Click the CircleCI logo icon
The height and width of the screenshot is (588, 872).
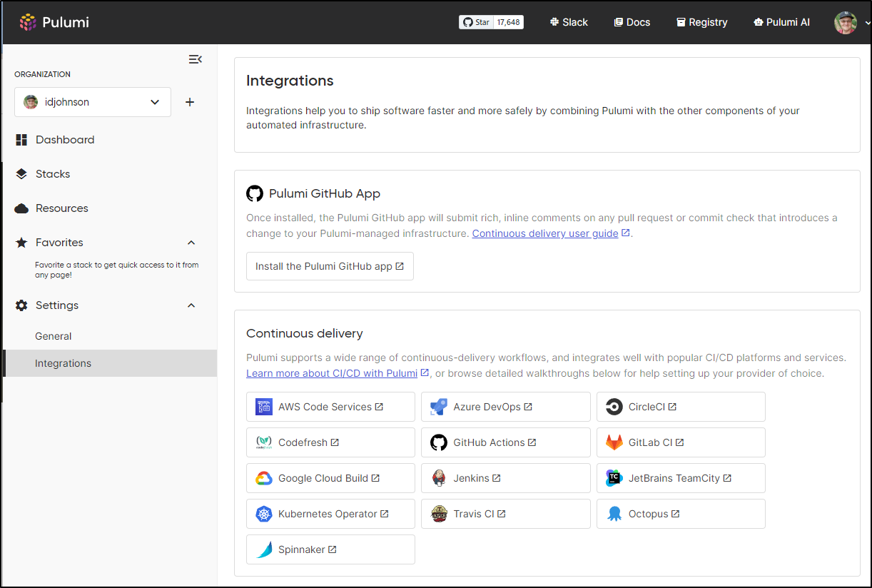614,407
